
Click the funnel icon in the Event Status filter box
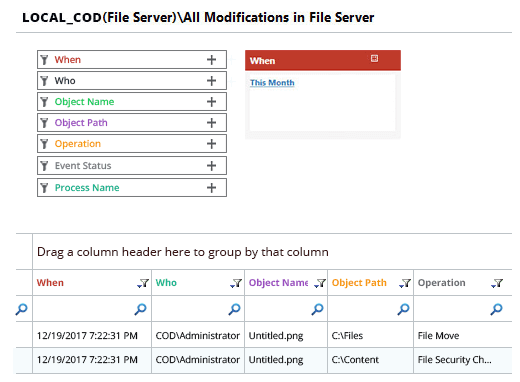coord(44,166)
